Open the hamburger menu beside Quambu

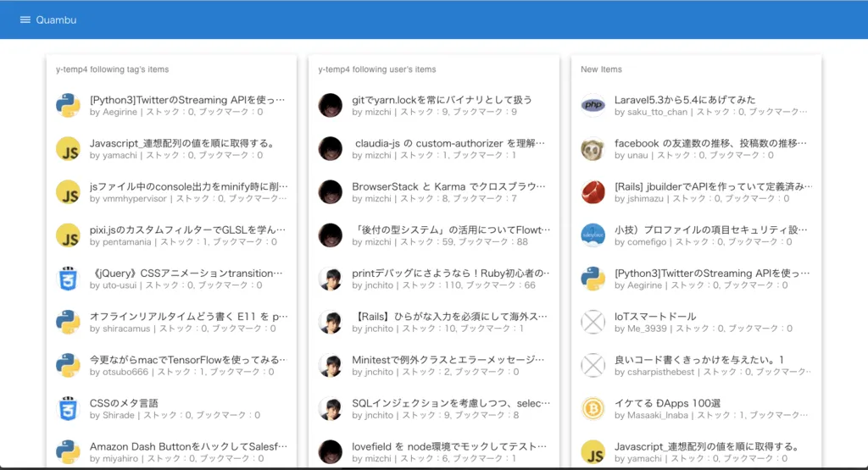click(25, 19)
